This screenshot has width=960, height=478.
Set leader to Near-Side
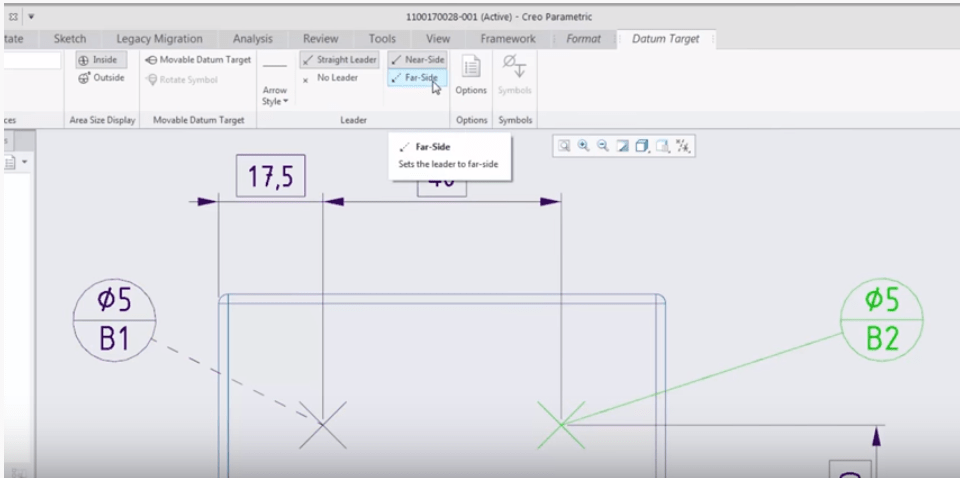click(417, 60)
